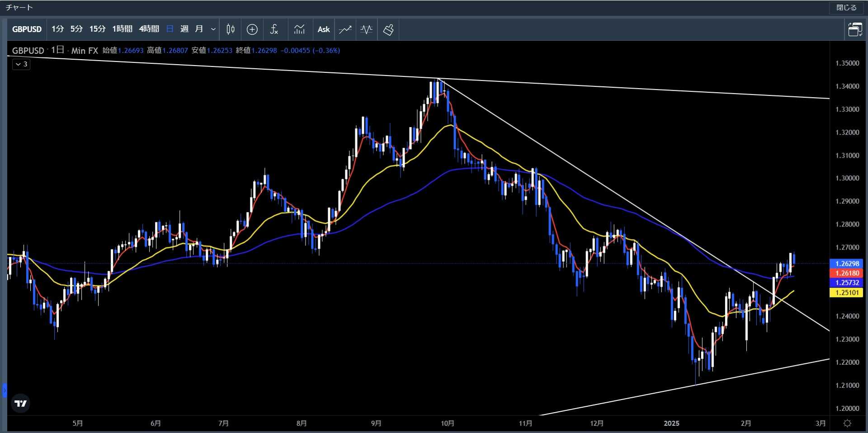Expand the timeframe dropdown arrow
The height and width of the screenshot is (433, 868).
pyautogui.click(x=213, y=29)
